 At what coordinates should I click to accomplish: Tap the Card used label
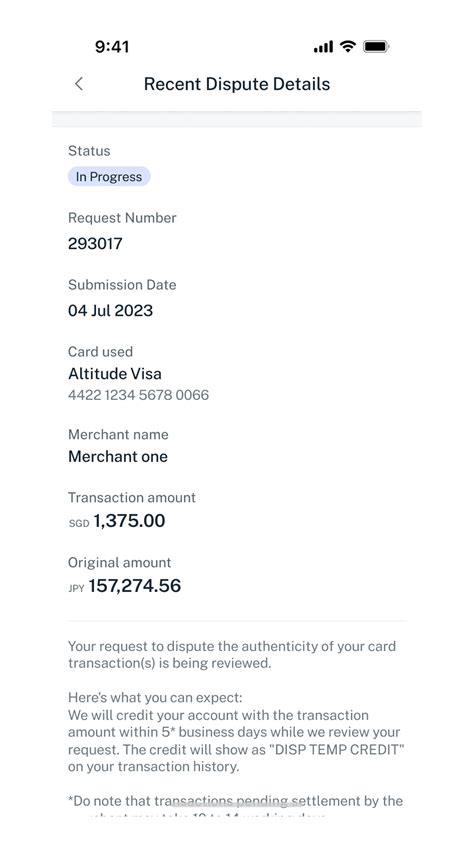(x=100, y=351)
